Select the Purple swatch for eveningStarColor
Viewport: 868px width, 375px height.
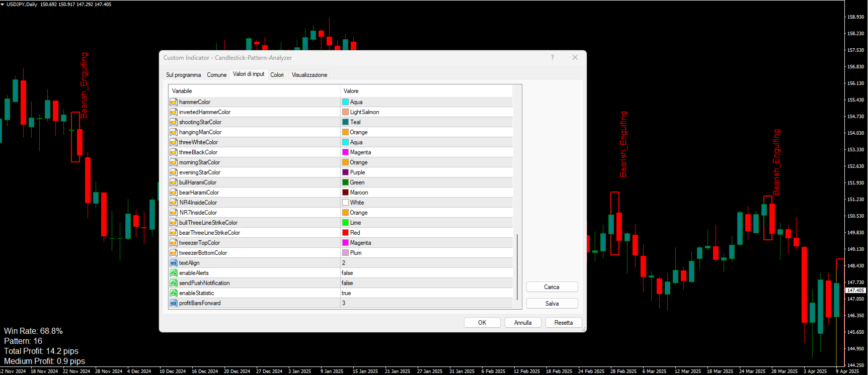[x=346, y=172]
